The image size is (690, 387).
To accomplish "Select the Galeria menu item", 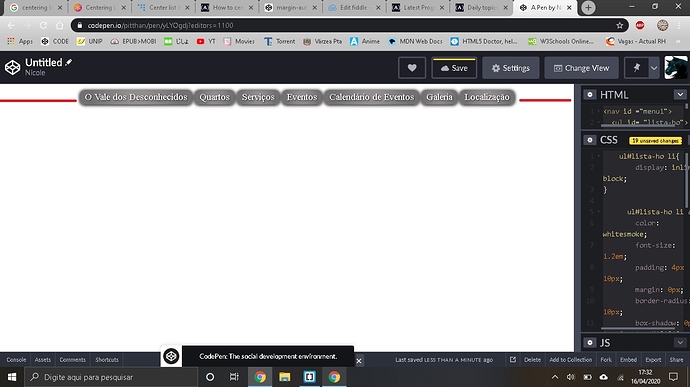I will click(x=439, y=97).
